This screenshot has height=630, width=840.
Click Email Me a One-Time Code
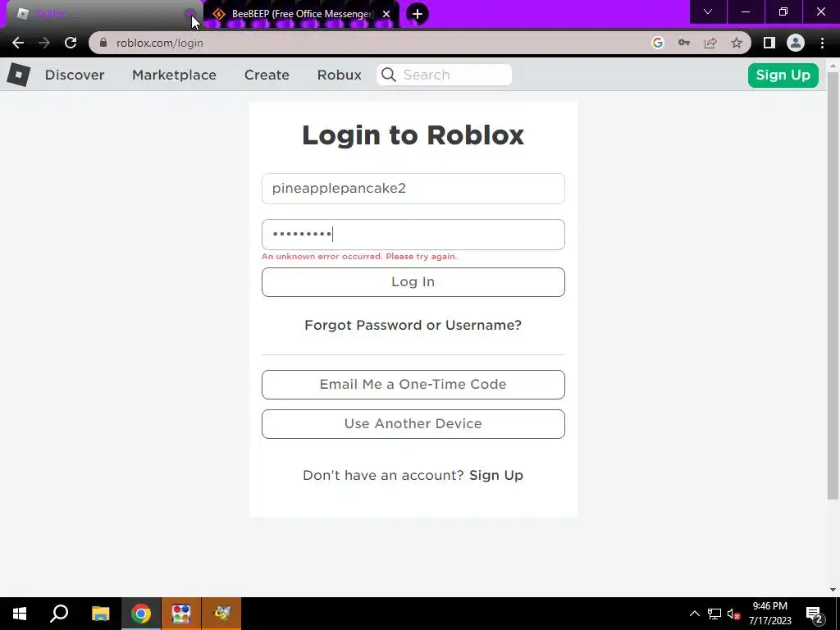413,384
